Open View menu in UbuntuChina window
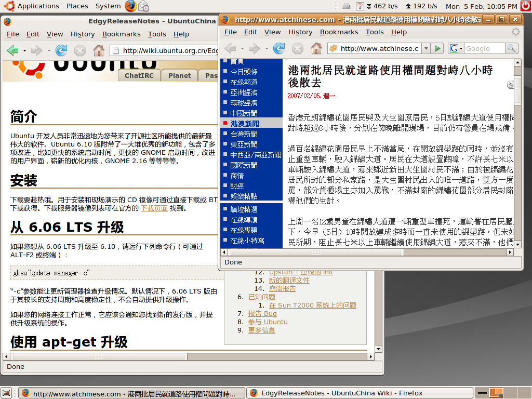 [55, 34]
